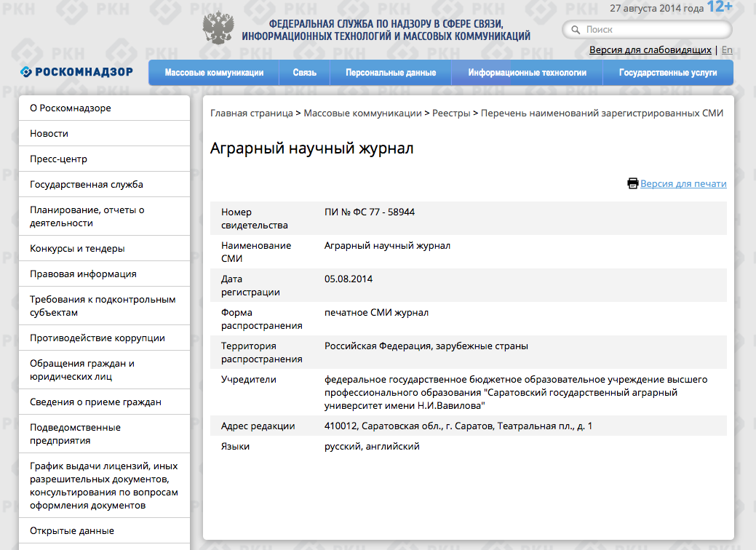Click the Номер свидетельства label
756x550 pixels.
pyautogui.click(x=254, y=219)
